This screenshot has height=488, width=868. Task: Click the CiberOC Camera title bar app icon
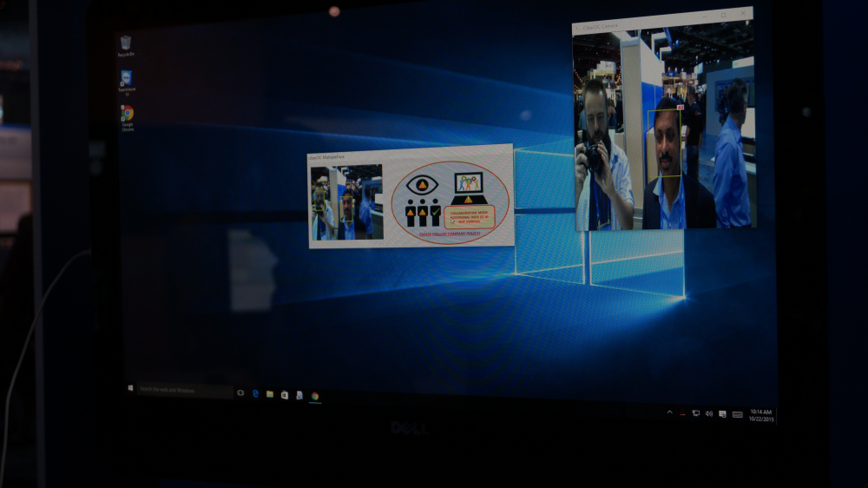pos(578,28)
